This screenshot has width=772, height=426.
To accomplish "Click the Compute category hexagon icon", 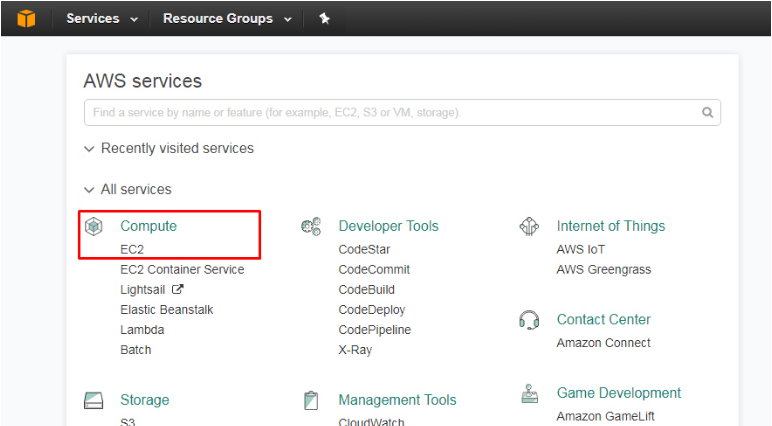I will click(94, 227).
